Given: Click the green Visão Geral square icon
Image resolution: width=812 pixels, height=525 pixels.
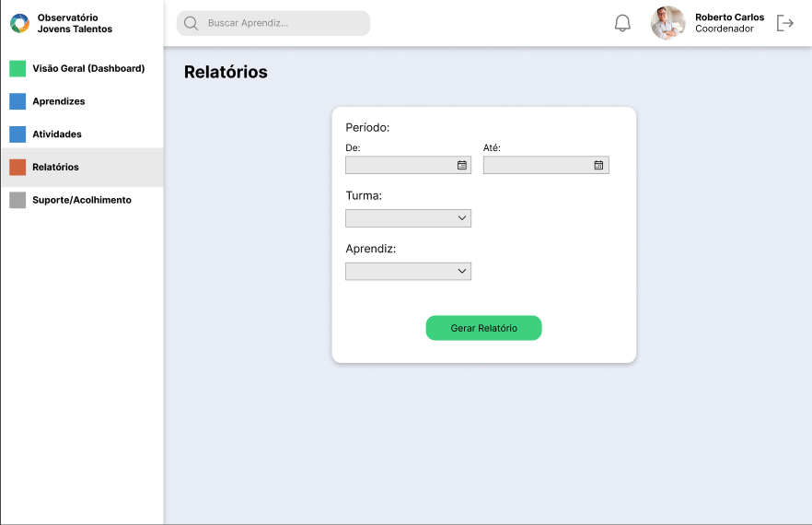Looking at the screenshot, I should 17,68.
